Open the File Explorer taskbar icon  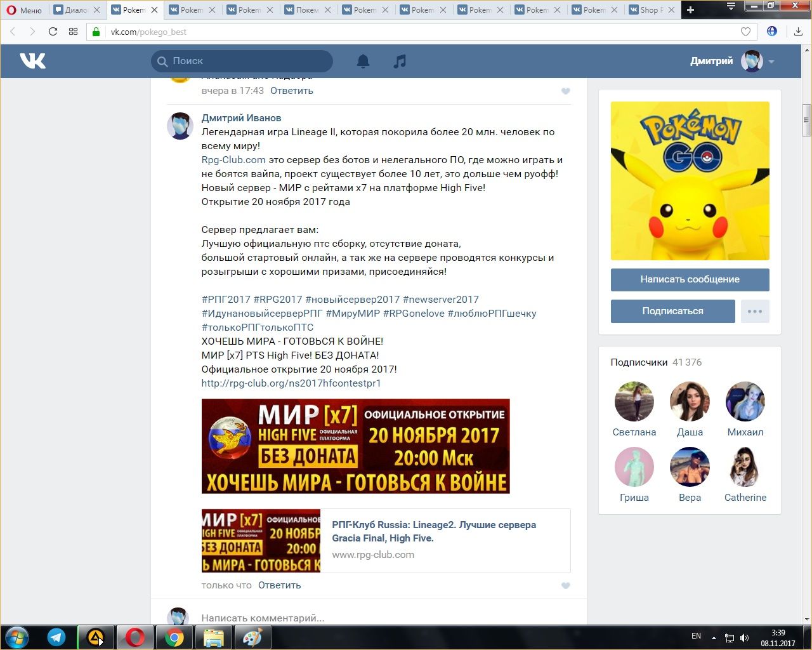pos(214,637)
